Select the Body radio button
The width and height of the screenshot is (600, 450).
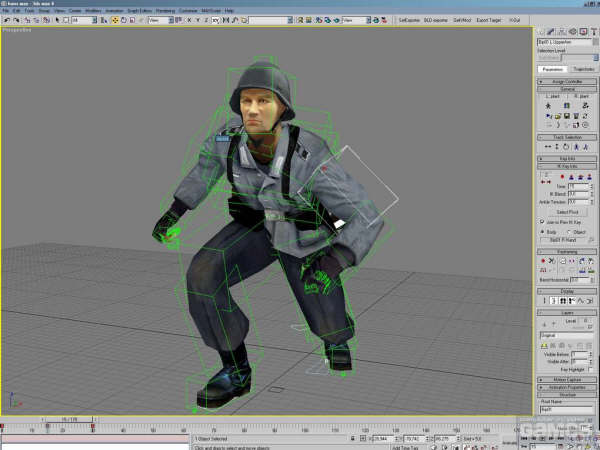click(542, 232)
